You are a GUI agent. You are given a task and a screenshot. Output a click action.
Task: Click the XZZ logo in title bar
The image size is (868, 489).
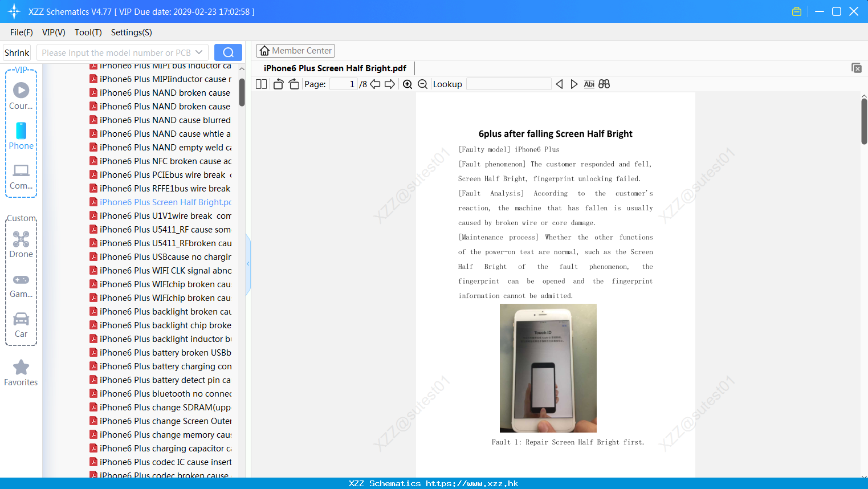click(14, 11)
